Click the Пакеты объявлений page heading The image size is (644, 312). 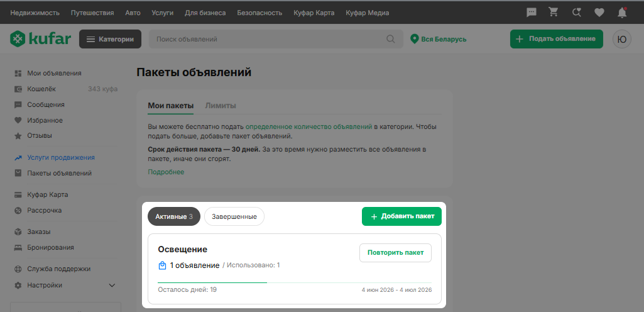(x=194, y=73)
